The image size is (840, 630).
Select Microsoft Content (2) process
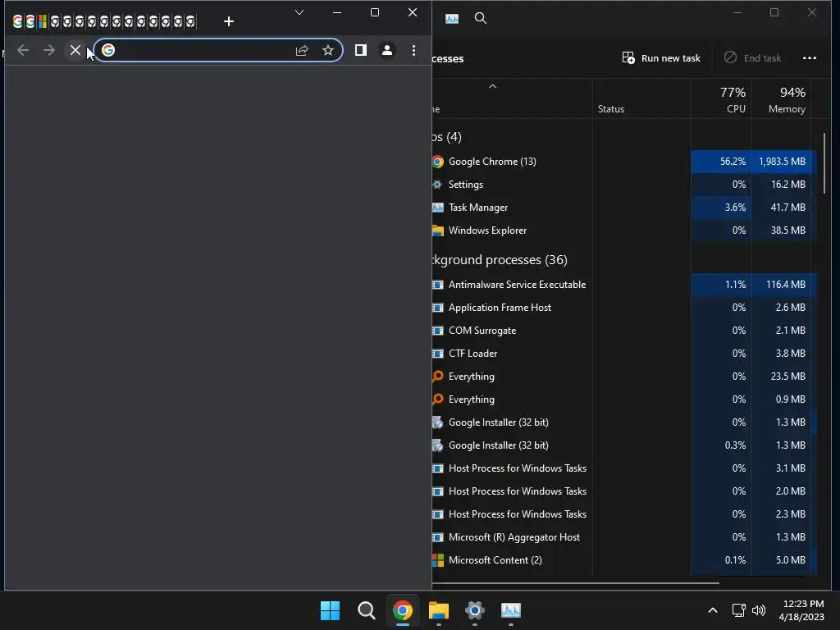[x=624, y=560]
